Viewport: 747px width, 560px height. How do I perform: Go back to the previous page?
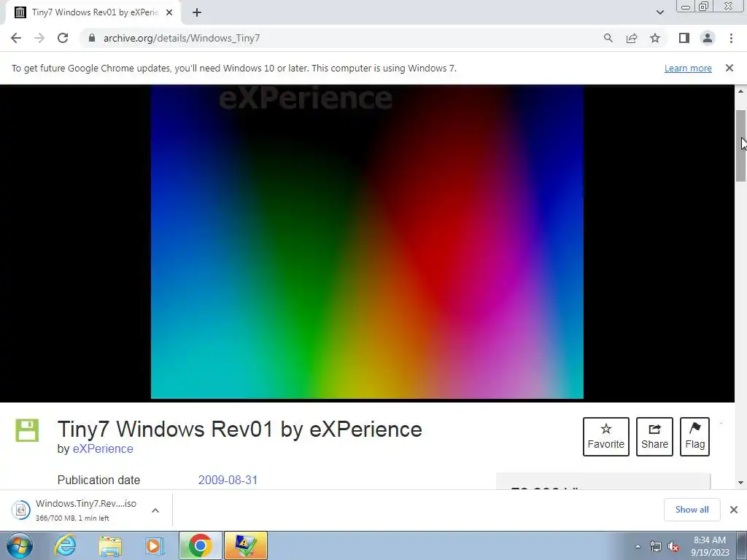tap(16, 38)
